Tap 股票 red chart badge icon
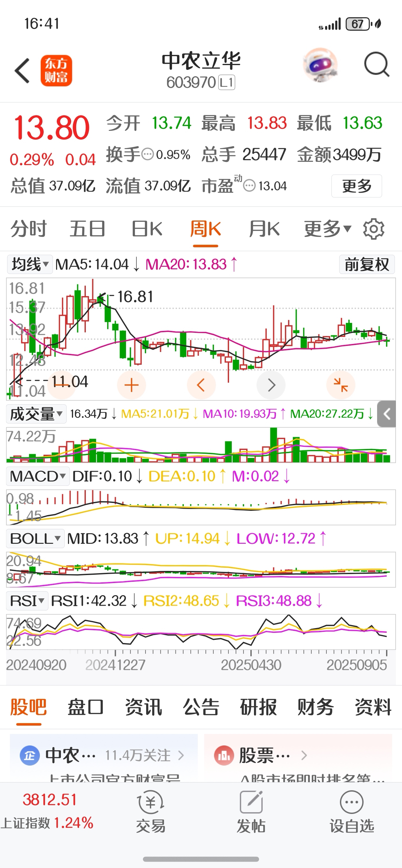This screenshot has width=402, height=868. pyautogui.click(x=224, y=756)
